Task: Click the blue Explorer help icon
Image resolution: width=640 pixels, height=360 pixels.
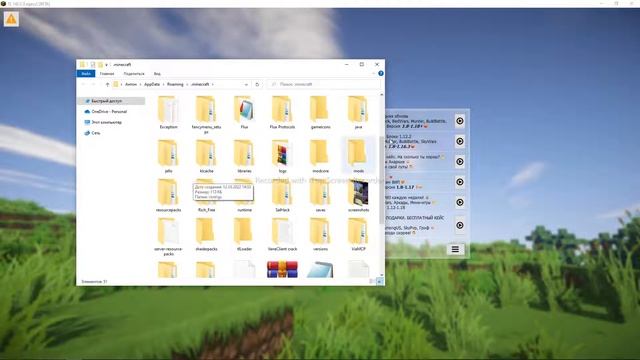Action: coord(380,73)
